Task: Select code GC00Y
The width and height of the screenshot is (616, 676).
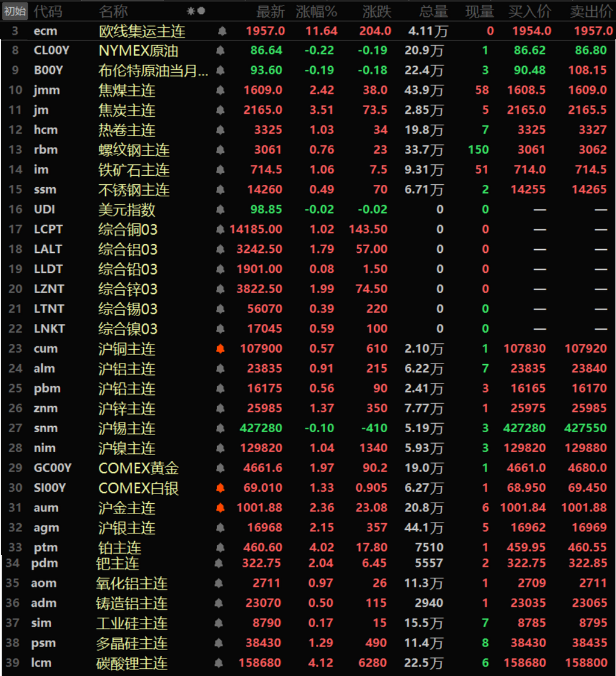Action: pos(52,468)
